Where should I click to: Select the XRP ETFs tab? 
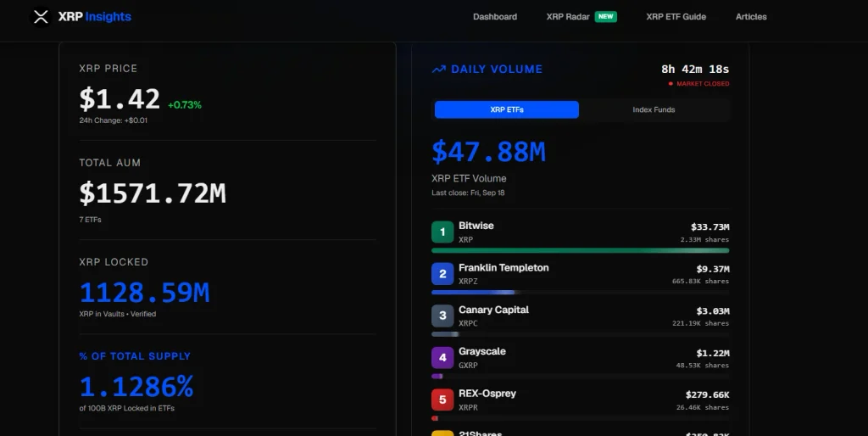point(507,109)
